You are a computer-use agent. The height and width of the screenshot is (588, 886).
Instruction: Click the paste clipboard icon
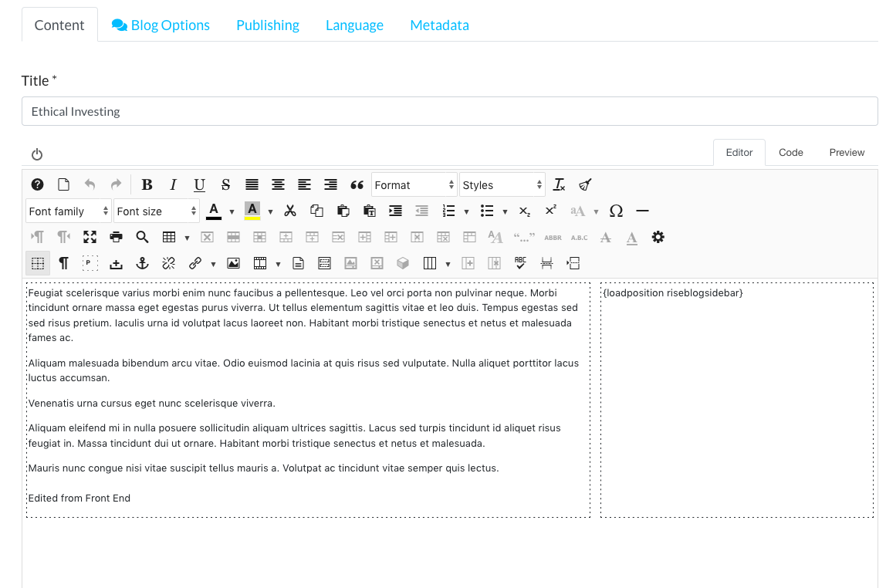tap(343, 211)
